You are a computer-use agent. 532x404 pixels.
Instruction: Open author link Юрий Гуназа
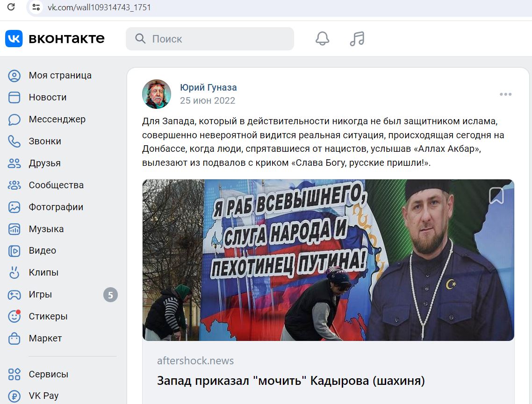[x=208, y=87]
